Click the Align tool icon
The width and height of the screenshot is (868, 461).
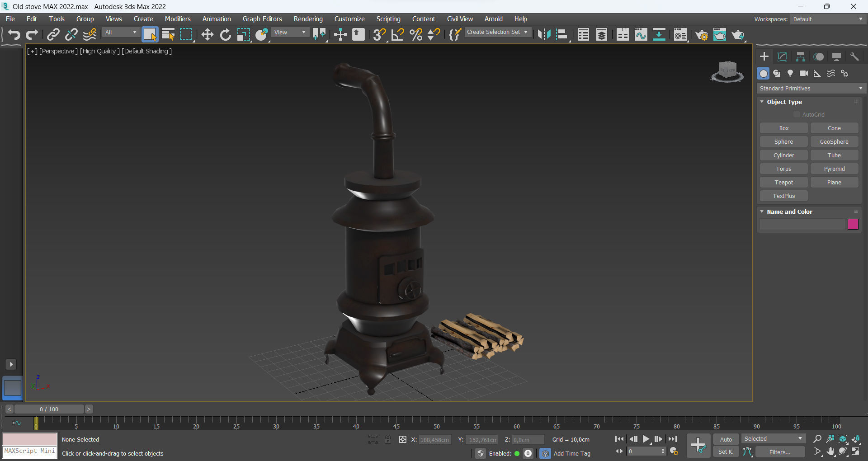(562, 35)
